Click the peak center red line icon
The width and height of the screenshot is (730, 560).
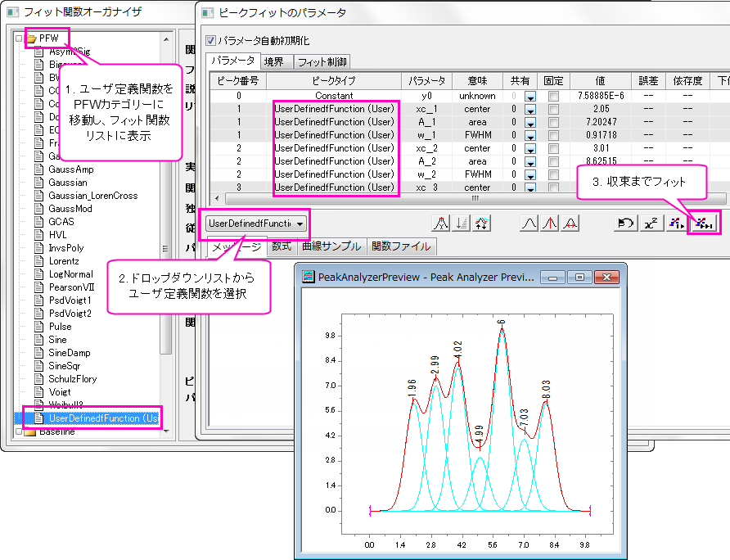(550, 224)
